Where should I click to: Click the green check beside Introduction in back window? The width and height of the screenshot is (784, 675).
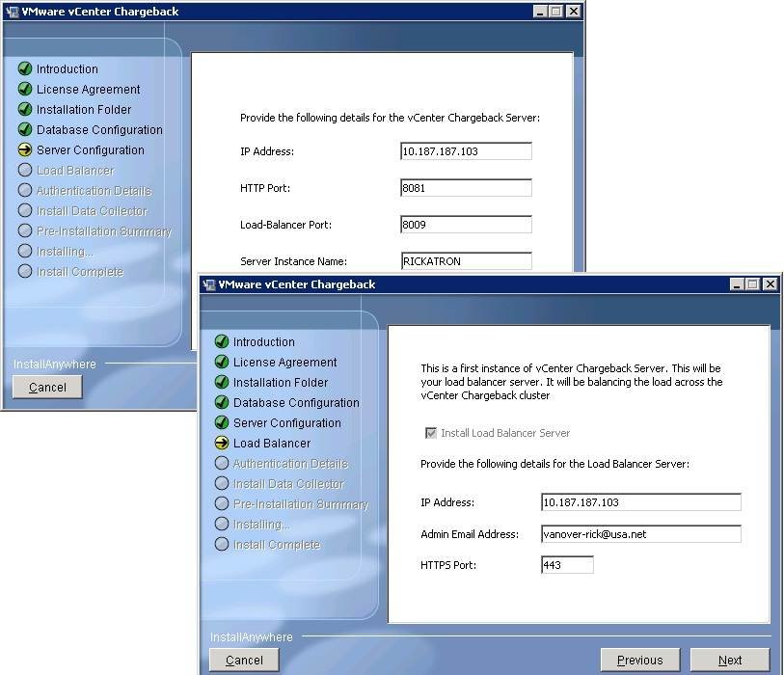25,69
